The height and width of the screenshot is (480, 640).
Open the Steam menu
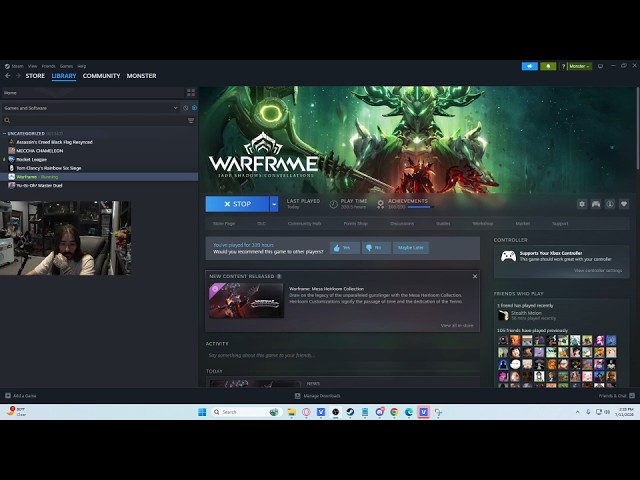[14, 66]
